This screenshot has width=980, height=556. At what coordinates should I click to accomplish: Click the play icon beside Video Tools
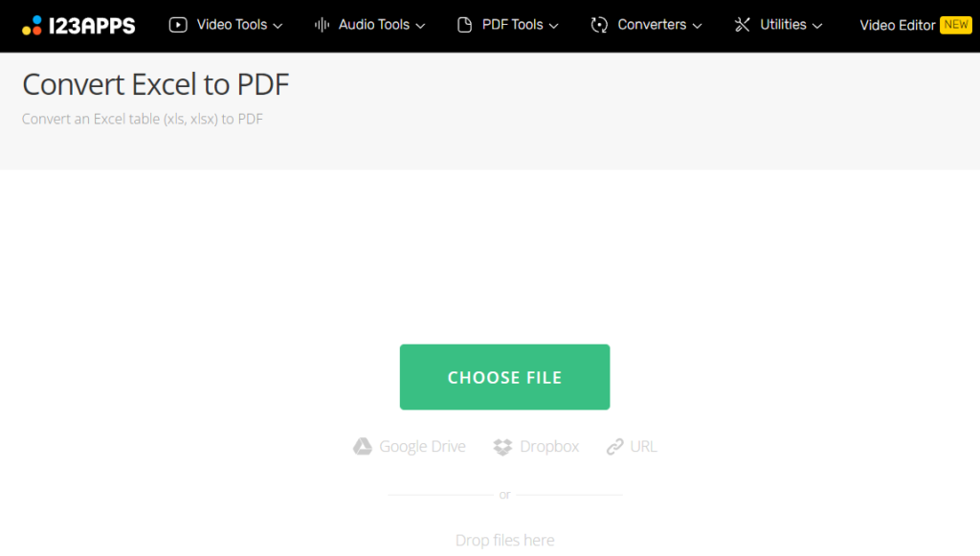[x=178, y=25]
